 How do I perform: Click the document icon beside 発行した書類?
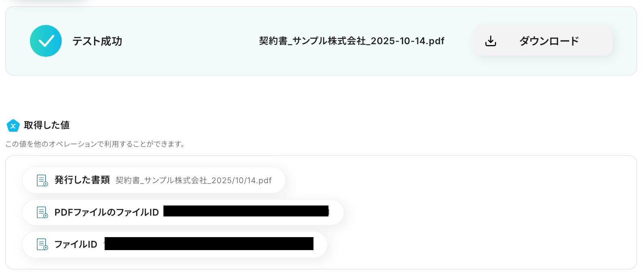pyautogui.click(x=42, y=180)
